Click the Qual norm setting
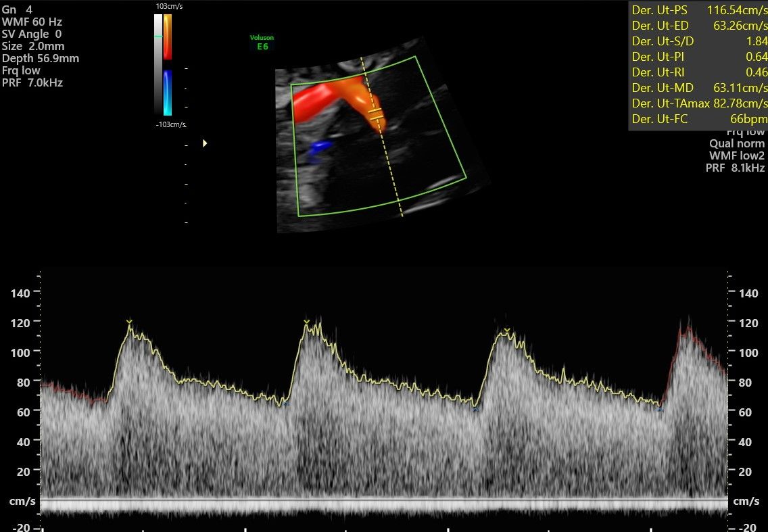This screenshot has width=768, height=532. 737,143
